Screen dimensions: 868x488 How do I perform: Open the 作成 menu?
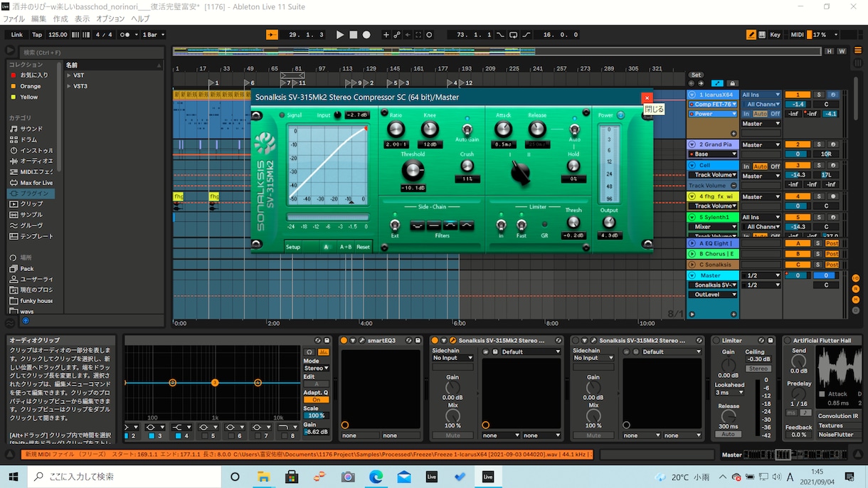60,18
